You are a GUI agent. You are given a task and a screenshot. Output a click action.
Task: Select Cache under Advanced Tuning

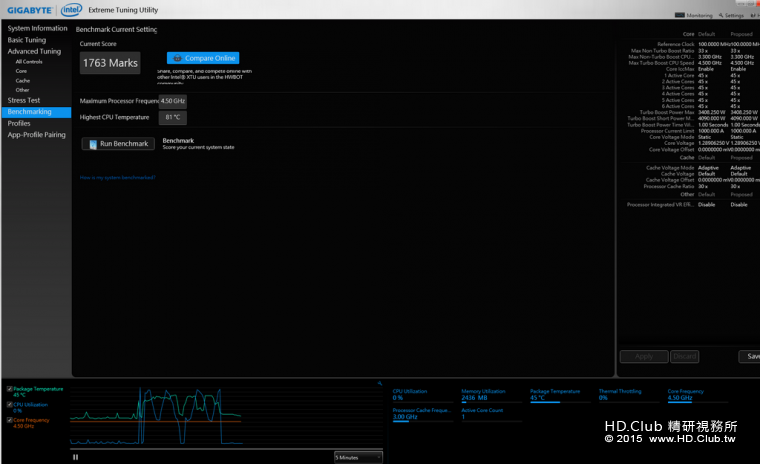[x=22, y=80]
